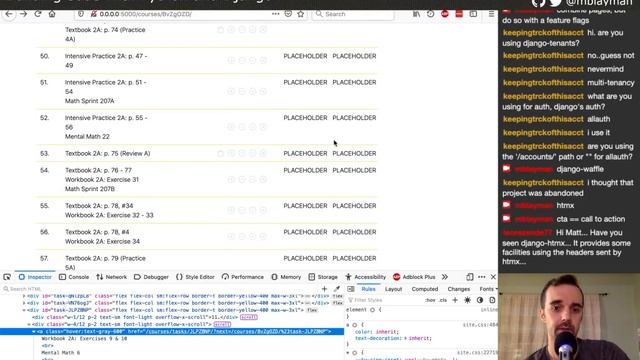Close the developer tools panel

click(493, 277)
